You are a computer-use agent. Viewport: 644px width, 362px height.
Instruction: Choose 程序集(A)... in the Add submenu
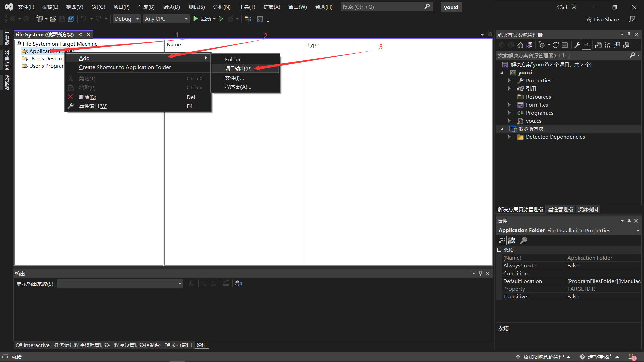(x=245, y=87)
